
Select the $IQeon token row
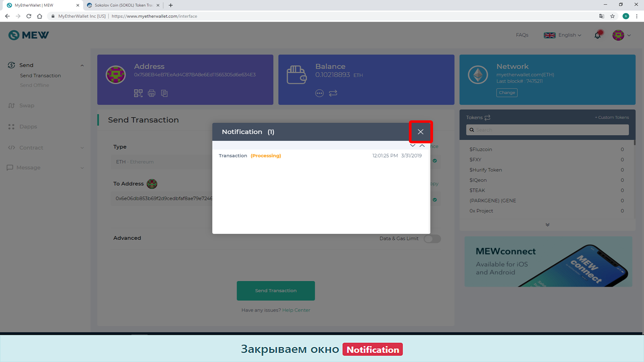(x=547, y=180)
